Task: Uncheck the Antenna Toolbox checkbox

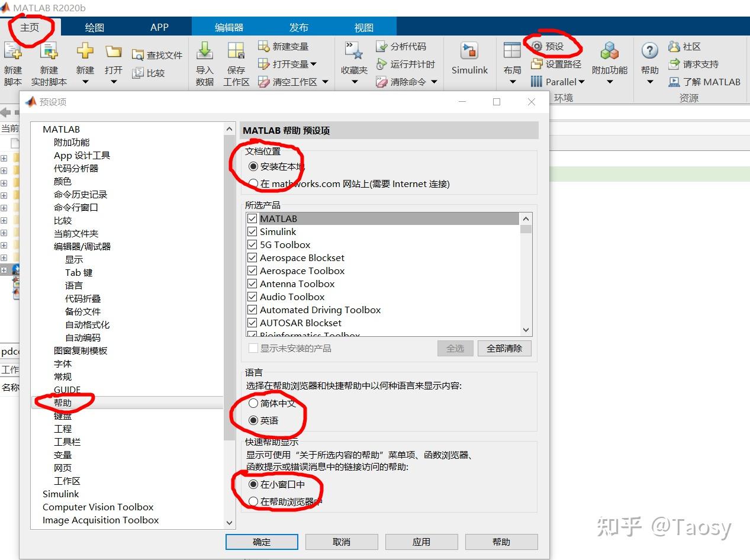Action: coord(253,284)
